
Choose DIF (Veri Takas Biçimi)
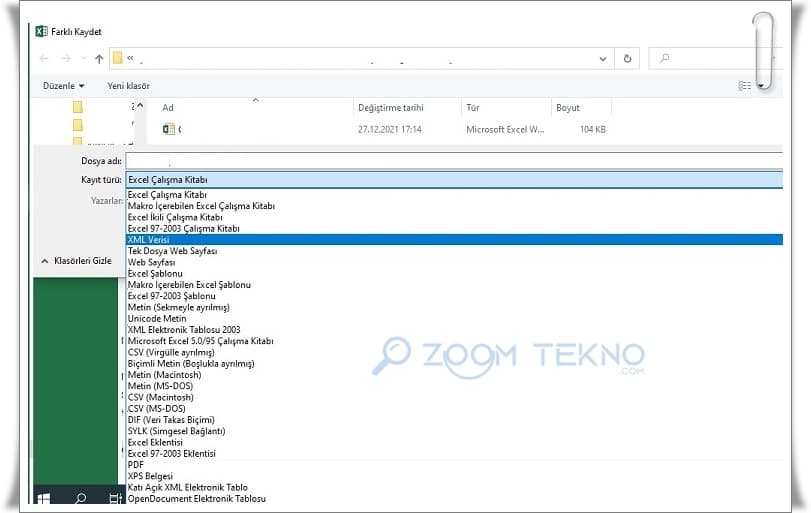tap(454, 420)
